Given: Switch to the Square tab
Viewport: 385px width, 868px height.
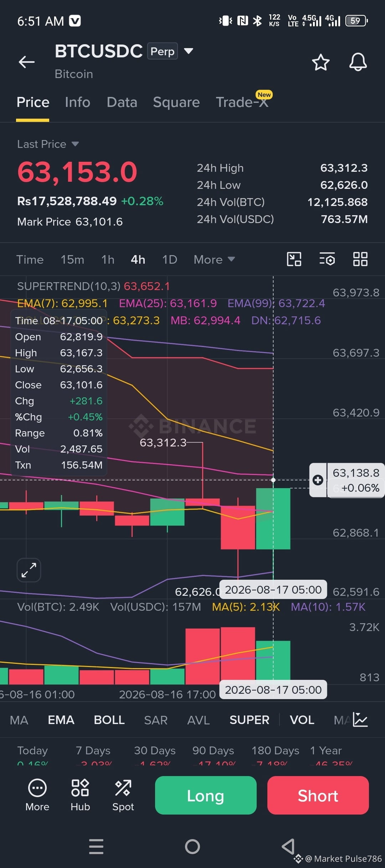Looking at the screenshot, I should pyautogui.click(x=176, y=102).
